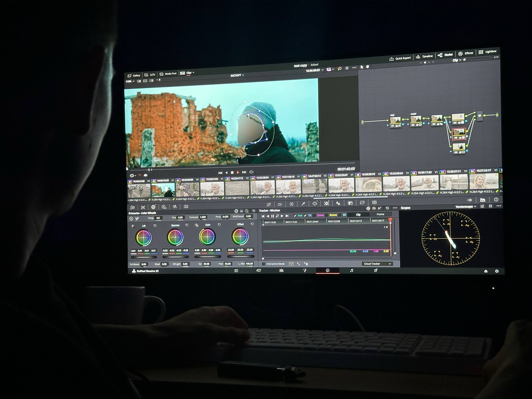Image resolution: width=532 pixels, height=399 pixels.
Task: Open the Gallery panel tab
Action: pyautogui.click(x=134, y=75)
